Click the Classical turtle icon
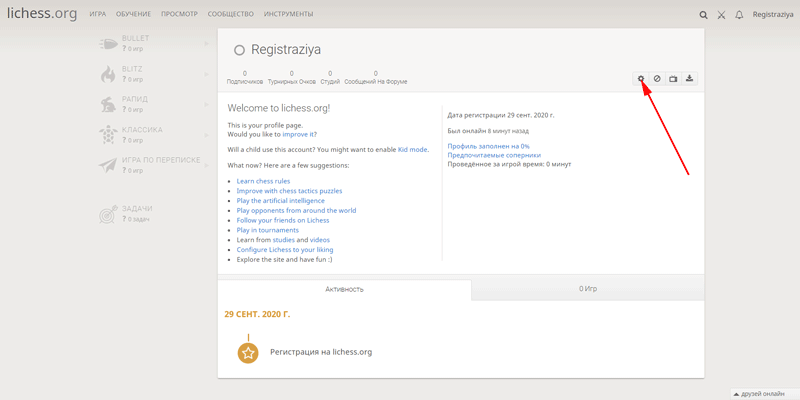Image resolution: width=800 pixels, height=400 pixels. tap(108, 135)
